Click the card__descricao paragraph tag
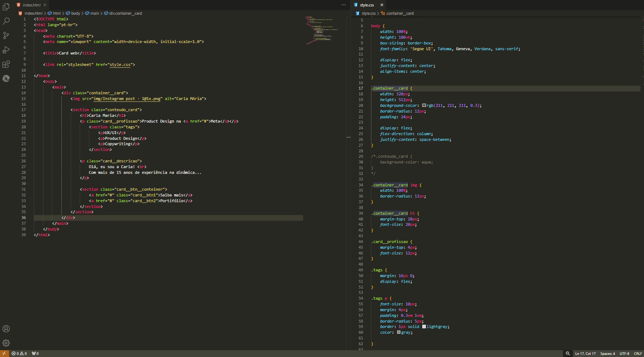 click(111, 161)
